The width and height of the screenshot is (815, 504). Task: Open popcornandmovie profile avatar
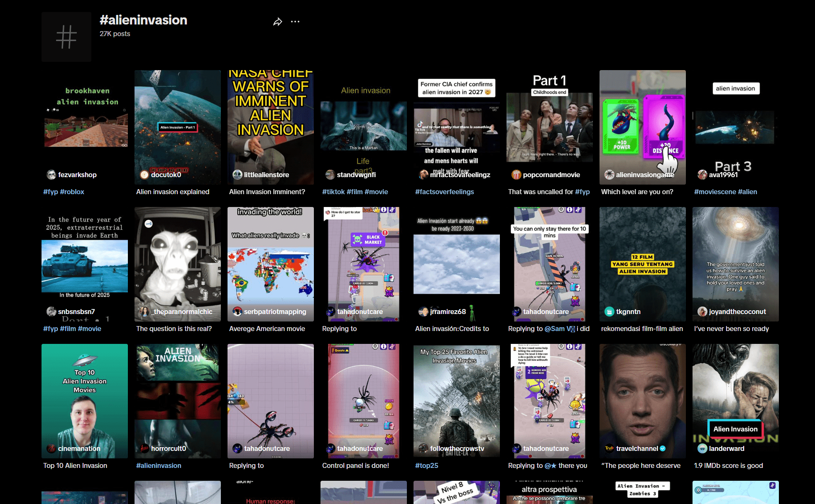(516, 175)
